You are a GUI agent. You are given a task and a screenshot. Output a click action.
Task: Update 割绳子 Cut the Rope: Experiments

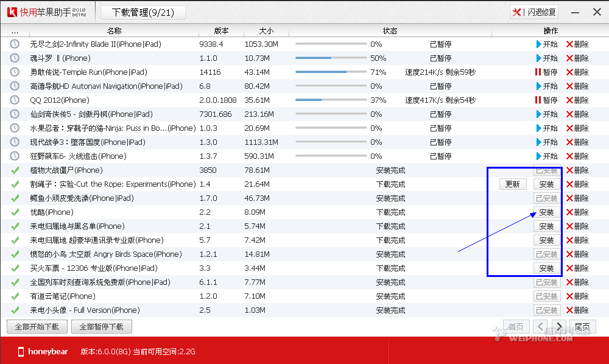coord(513,184)
